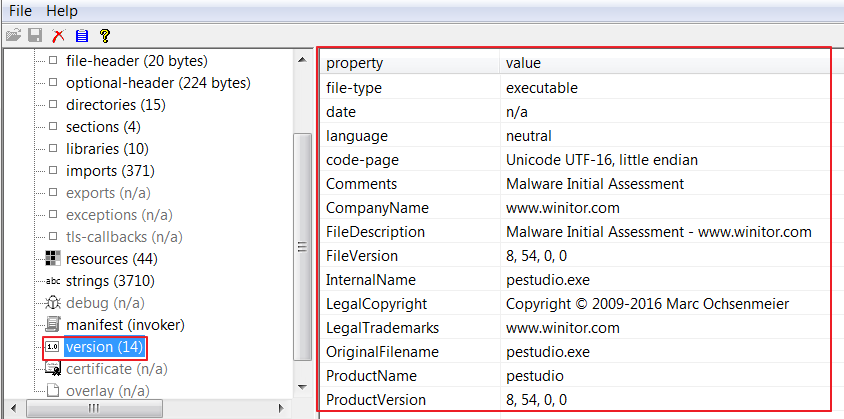
Task: Select manifest (invoker) tree node
Action: [x=125, y=325]
